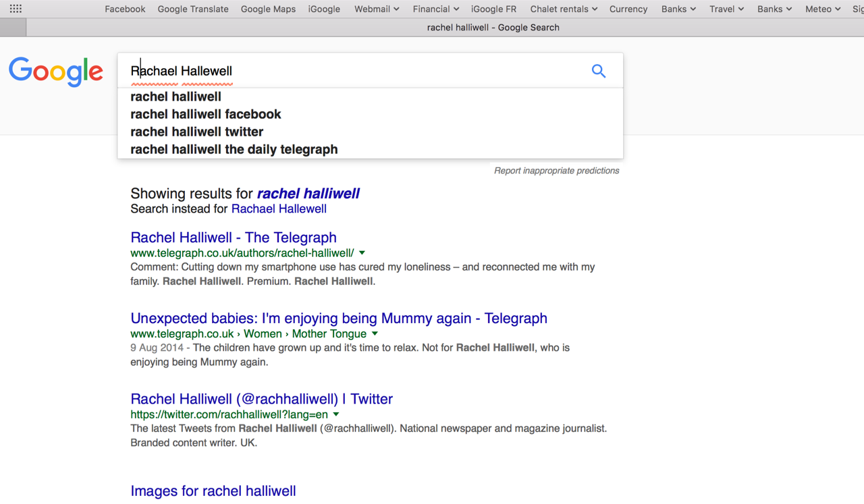Expand the Travel bookmark folder
The height and width of the screenshot is (504, 864).
point(726,9)
